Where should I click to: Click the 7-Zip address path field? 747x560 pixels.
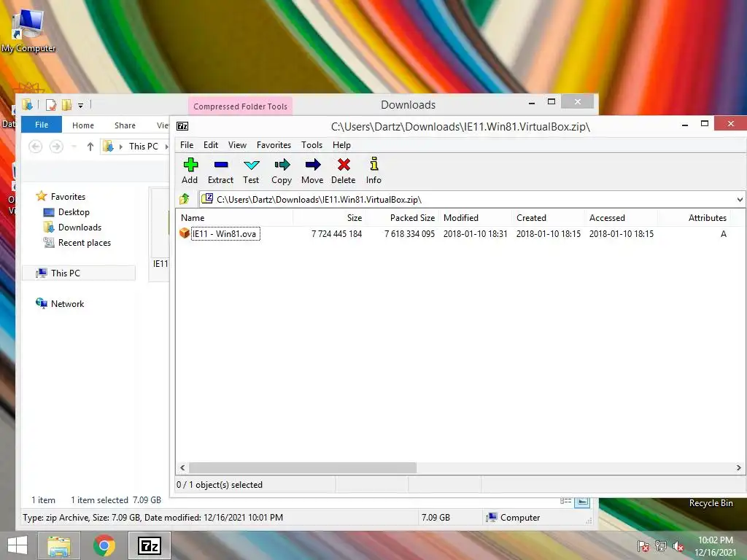467,200
